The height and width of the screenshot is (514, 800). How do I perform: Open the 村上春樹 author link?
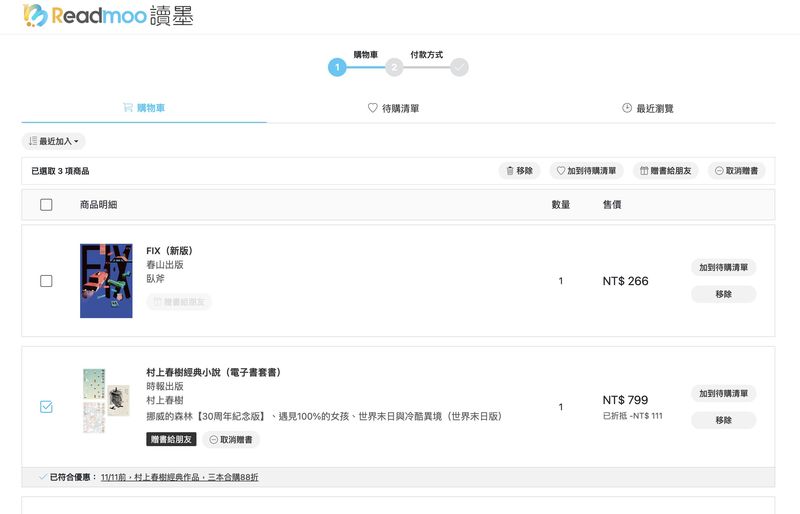point(165,400)
